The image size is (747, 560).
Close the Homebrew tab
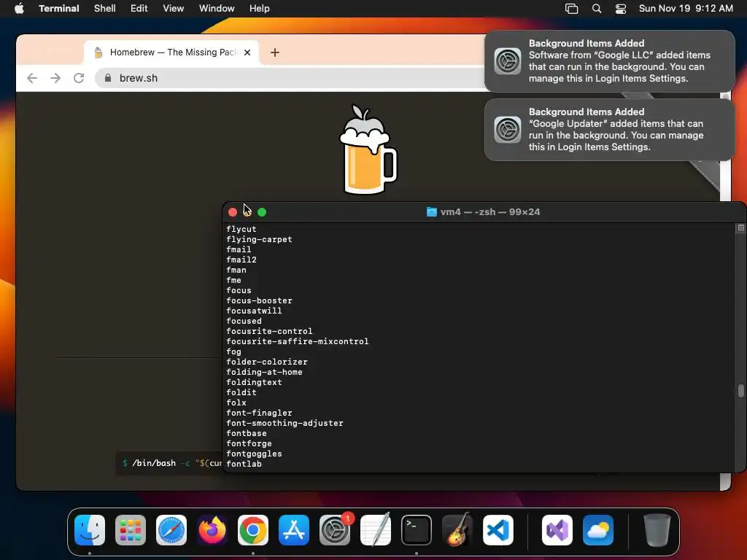pyautogui.click(x=247, y=52)
